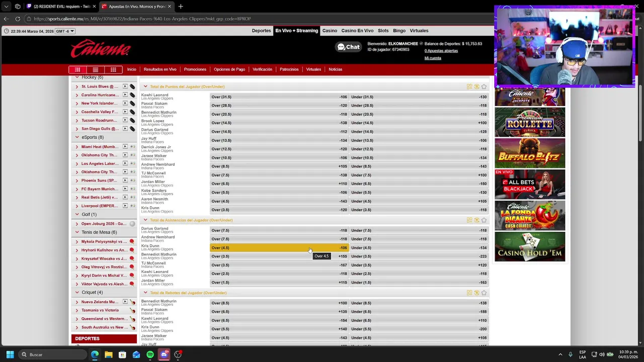Select Under (8.5) for Andrew Nembhard points
The height and width of the screenshot is (362, 644).
coord(419,166)
